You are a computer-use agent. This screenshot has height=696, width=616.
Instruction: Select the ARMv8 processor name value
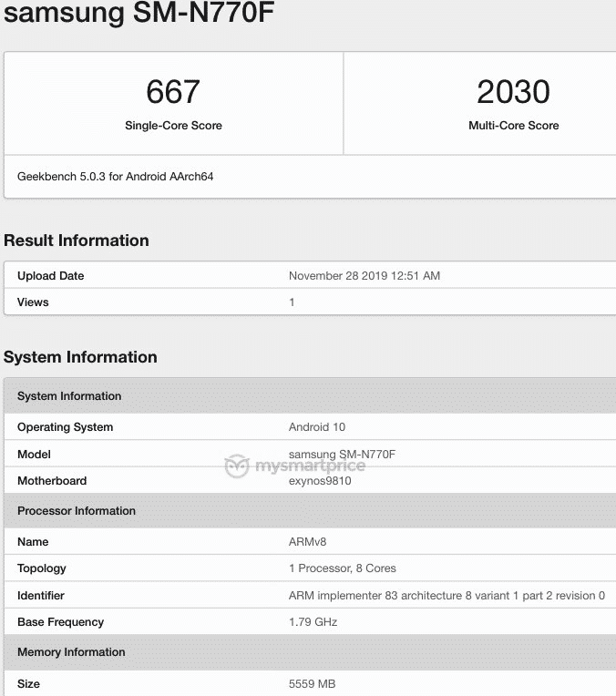click(x=307, y=542)
